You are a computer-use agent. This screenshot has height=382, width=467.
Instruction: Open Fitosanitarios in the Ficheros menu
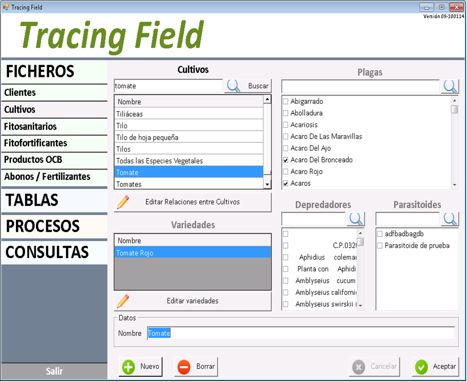(54, 127)
